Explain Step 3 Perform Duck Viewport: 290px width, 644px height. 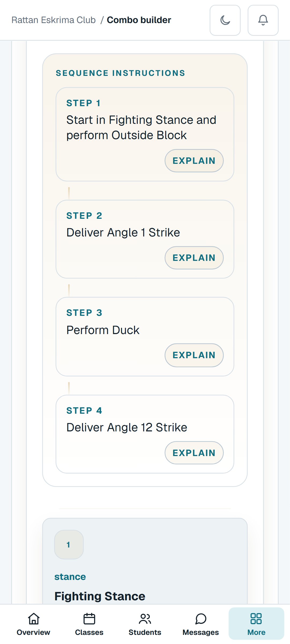[x=194, y=355]
